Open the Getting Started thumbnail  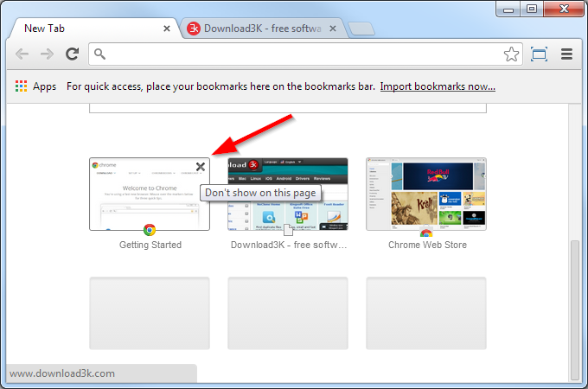tap(150, 194)
